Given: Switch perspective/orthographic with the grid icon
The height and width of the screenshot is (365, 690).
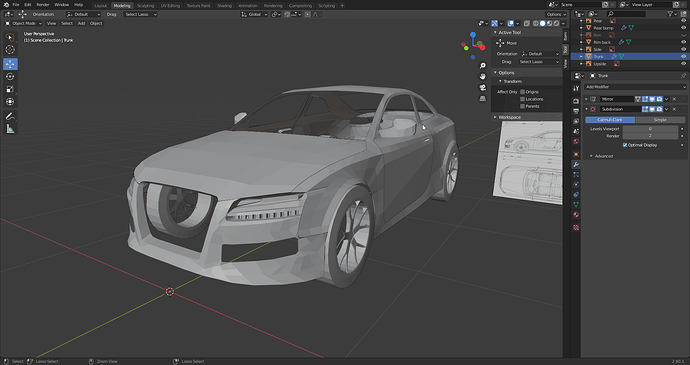Looking at the screenshot, I should [482, 99].
